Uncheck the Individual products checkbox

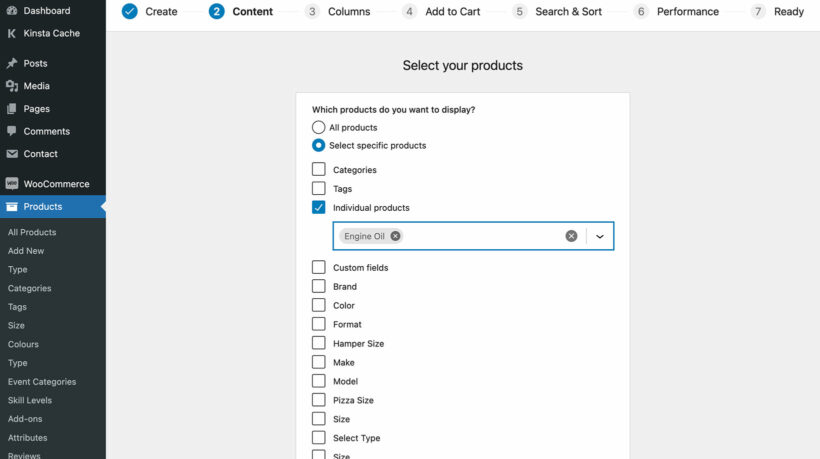click(x=318, y=207)
